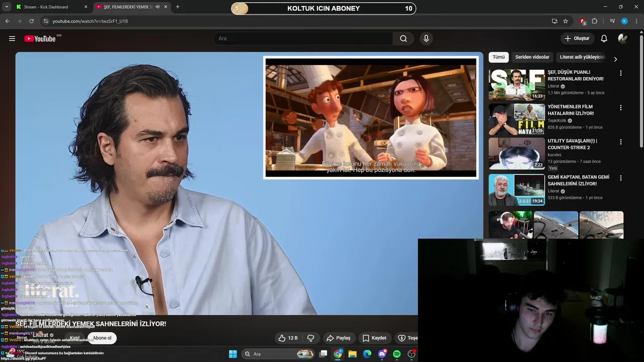Open ŞEF, DÜŞÜK PUANLI RESTORANLARI DENİYOR title
This screenshot has width=644, height=362.
coord(576,75)
